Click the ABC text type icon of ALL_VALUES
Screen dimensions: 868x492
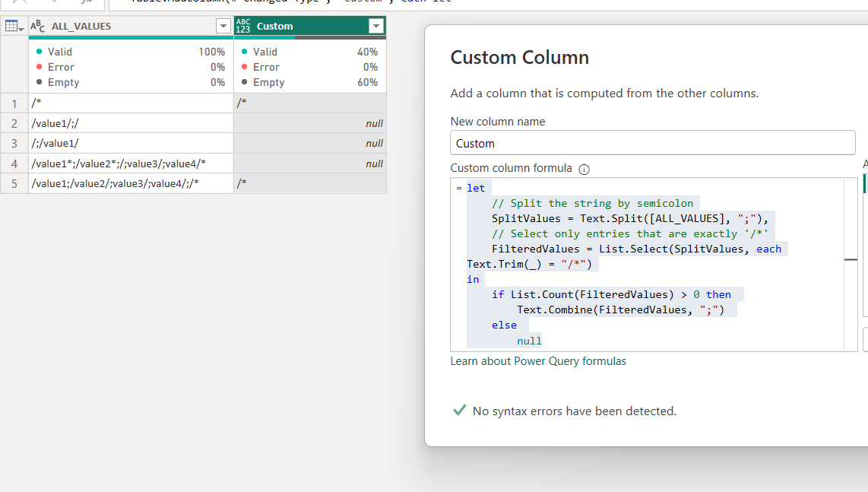coord(38,26)
